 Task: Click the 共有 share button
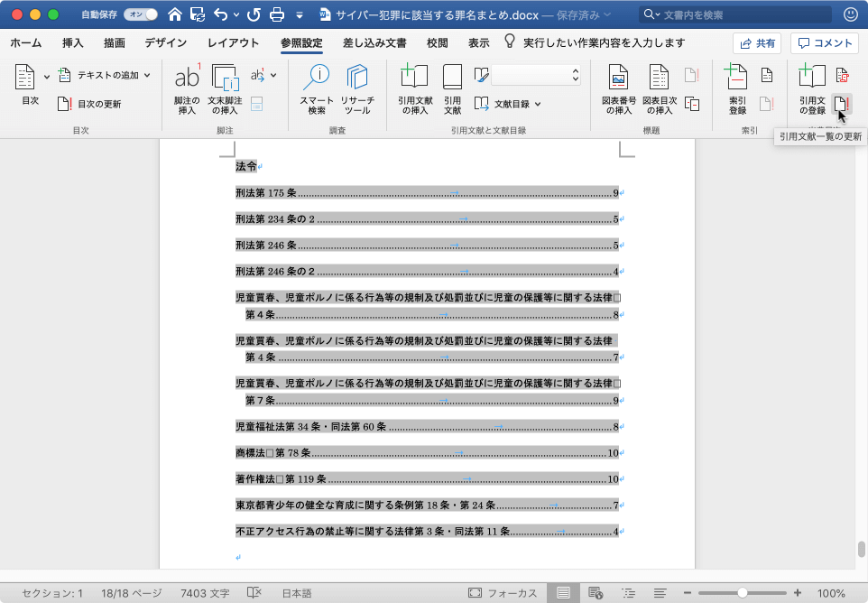click(x=756, y=42)
